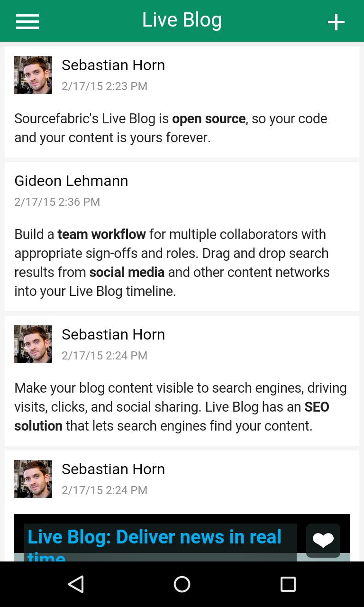Viewport: 364px width, 607px height.
Task: Tap the Sebastian Horn name on the first post
Action: click(113, 65)
